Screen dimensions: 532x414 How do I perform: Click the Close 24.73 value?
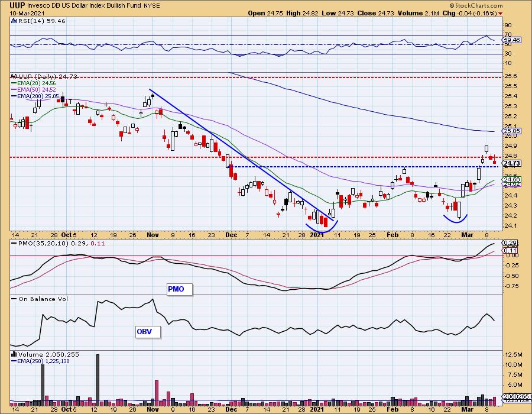point(375,13)
